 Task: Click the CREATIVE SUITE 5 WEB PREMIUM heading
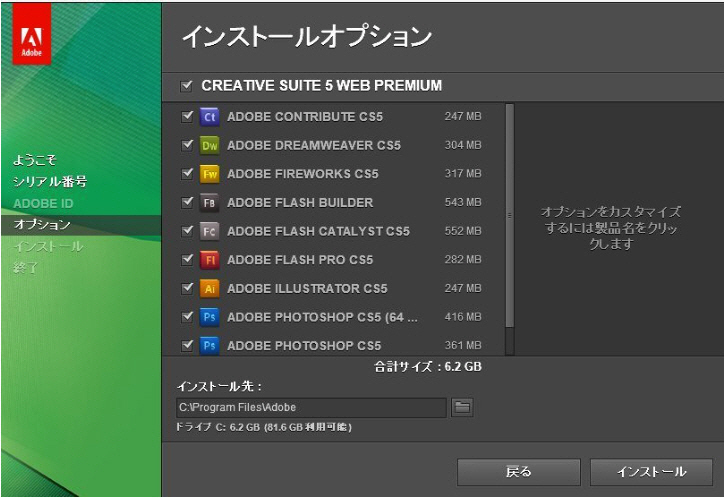click(x=321, y=86)
